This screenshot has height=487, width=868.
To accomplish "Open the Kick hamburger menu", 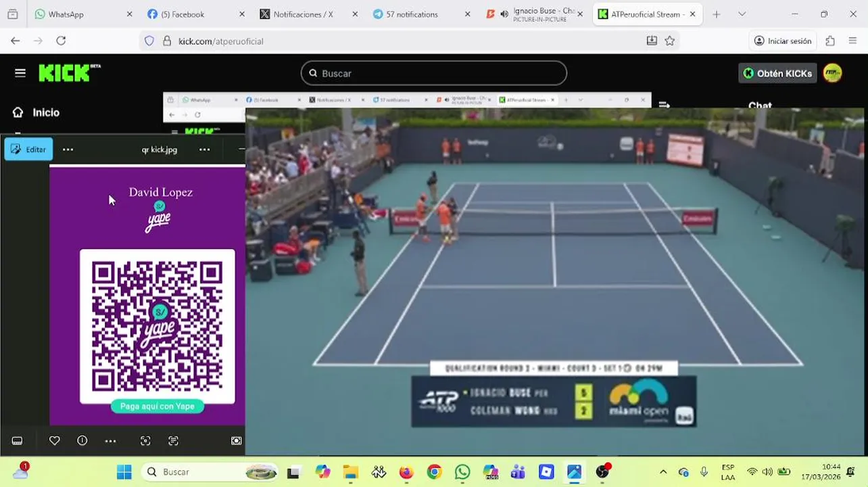I will [x=20, y=73].
